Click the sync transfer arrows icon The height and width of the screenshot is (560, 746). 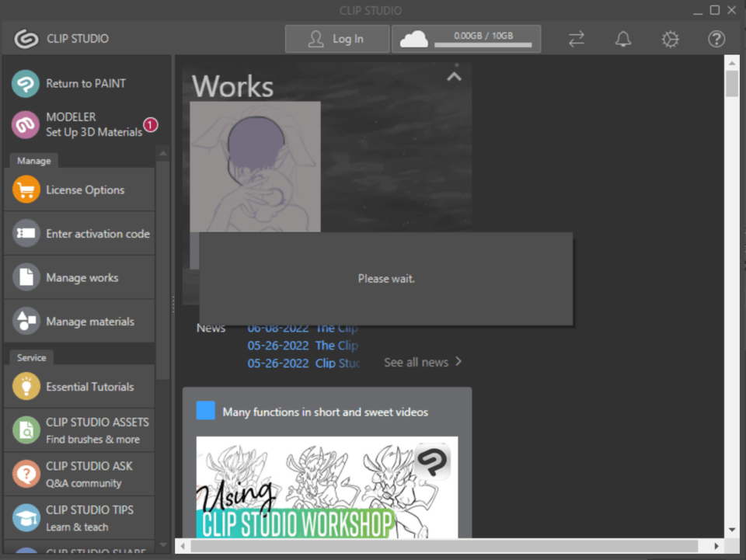click(576, 39)
